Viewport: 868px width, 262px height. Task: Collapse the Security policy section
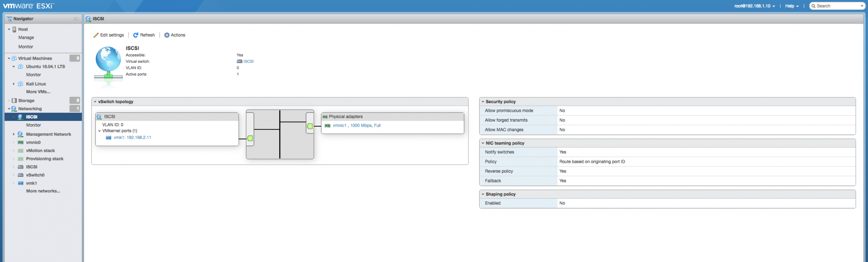pos(483,102)
